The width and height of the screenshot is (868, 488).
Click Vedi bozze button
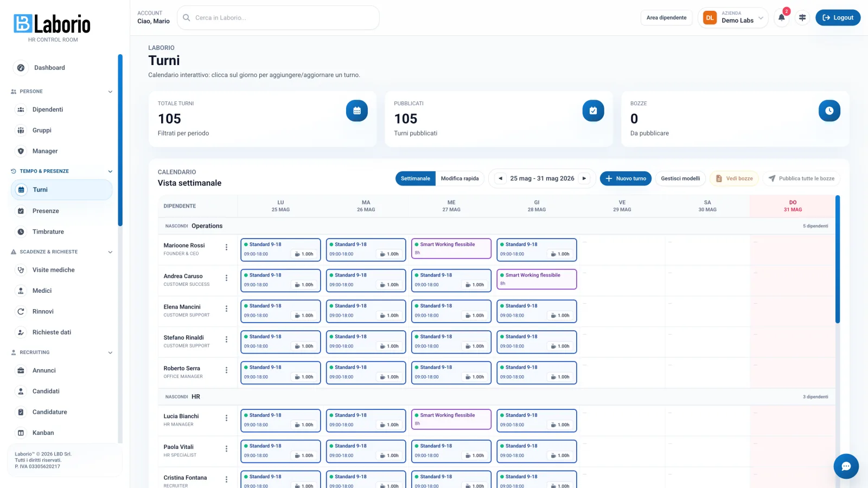coord(734,178)
